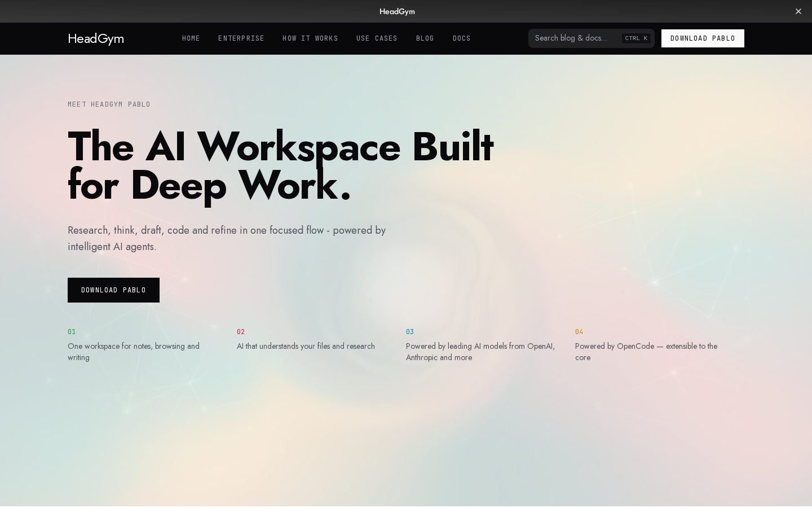The image size is (812, 508).
Task: Click 'AI that understands your files' text
Action: point(306,346)
